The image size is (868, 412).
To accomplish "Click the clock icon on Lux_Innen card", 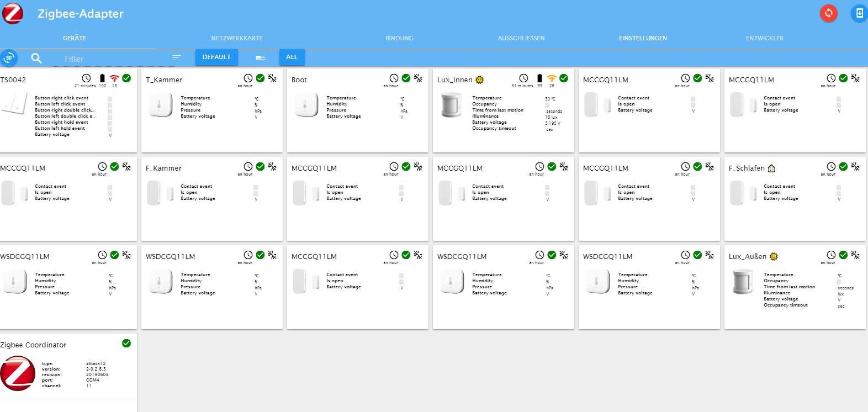I will click(523, 78).
